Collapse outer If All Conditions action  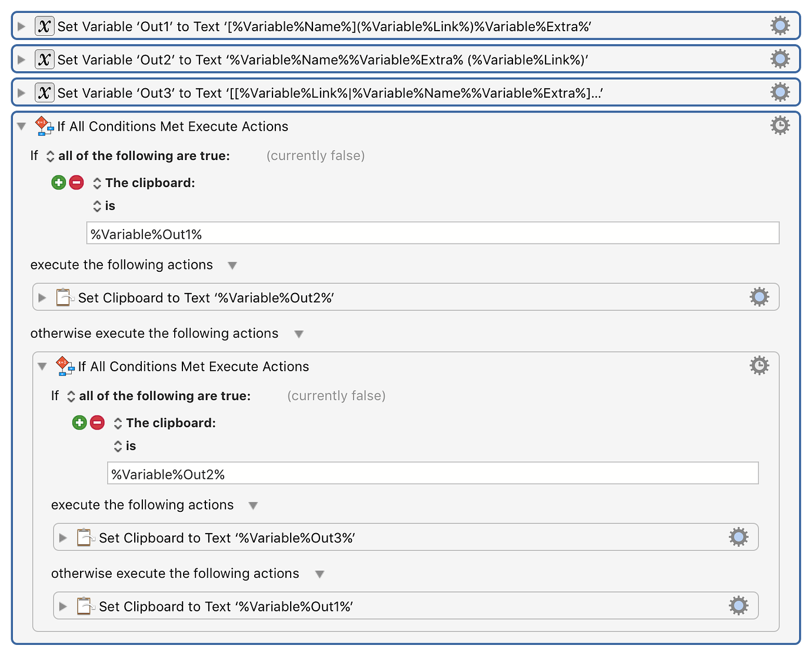click(x=22, y=126)
